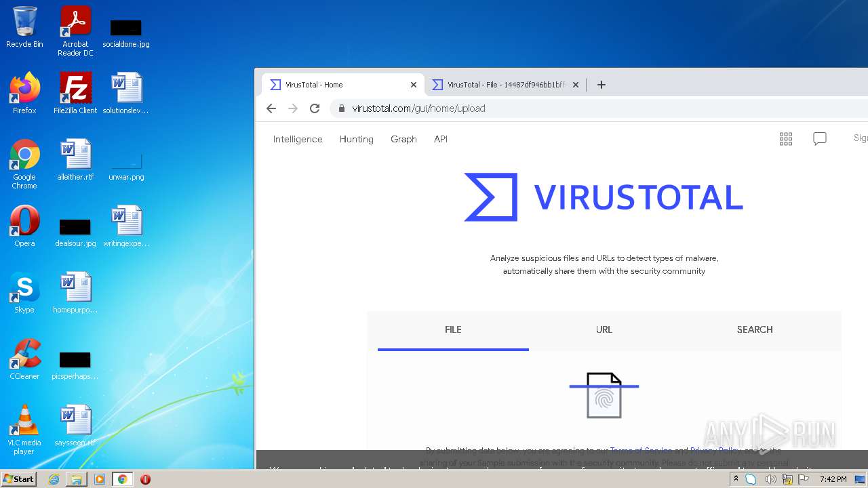The height and width of the screenshot is (488, 868).
Task: Open the Intelligence menu item
Action: coord(298,139)
